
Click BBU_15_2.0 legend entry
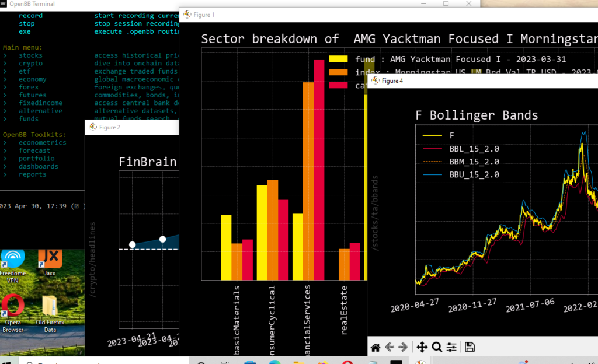(474, 175)
